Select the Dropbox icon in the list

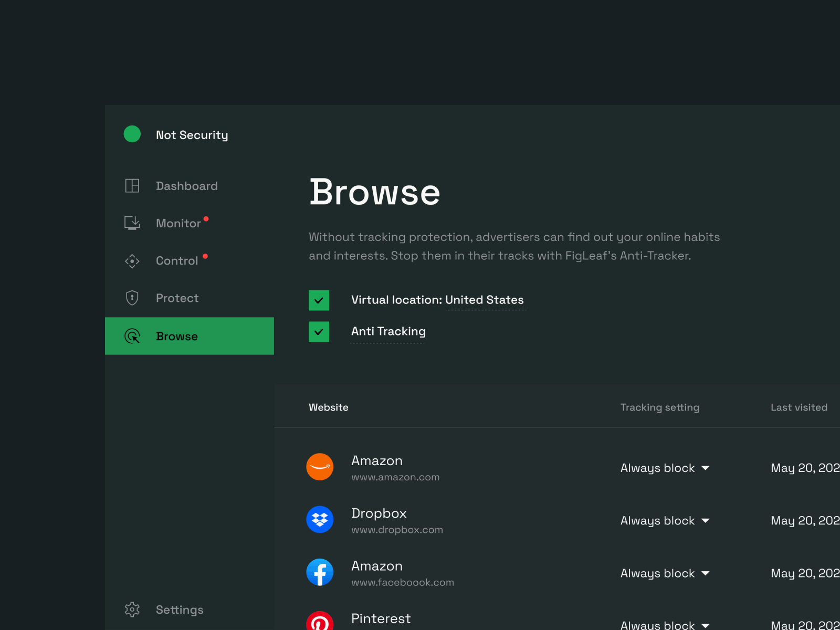point(320,520)
